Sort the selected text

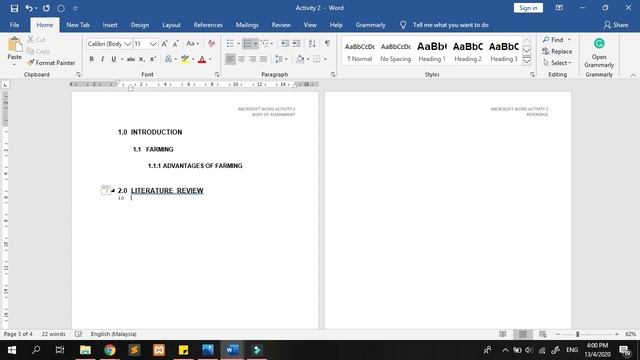[312, 43]
